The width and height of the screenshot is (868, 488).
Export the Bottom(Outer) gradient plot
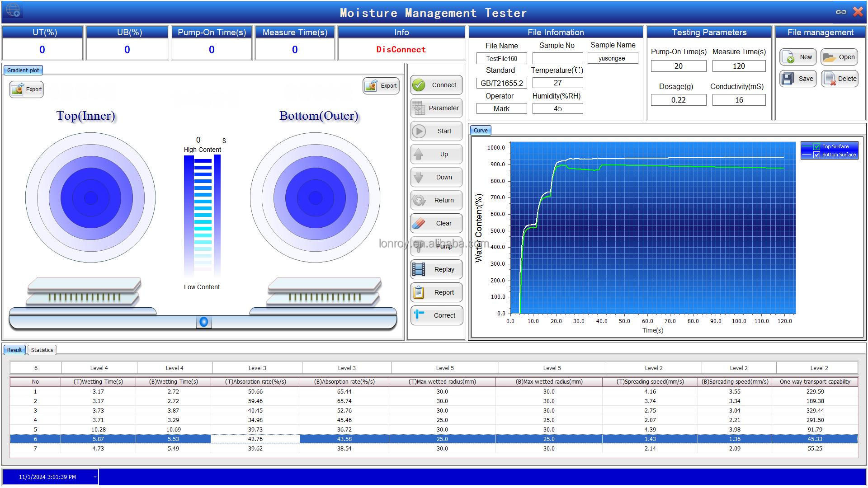381,86
